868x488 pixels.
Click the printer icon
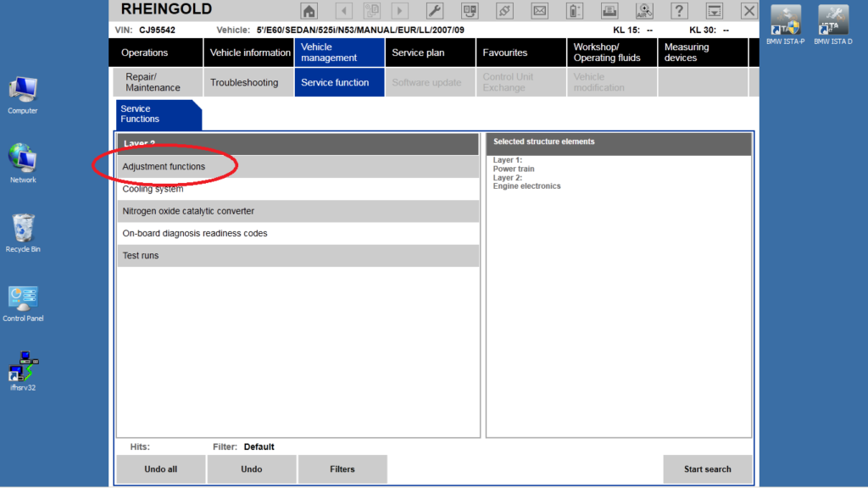click(x=609, y=10)
